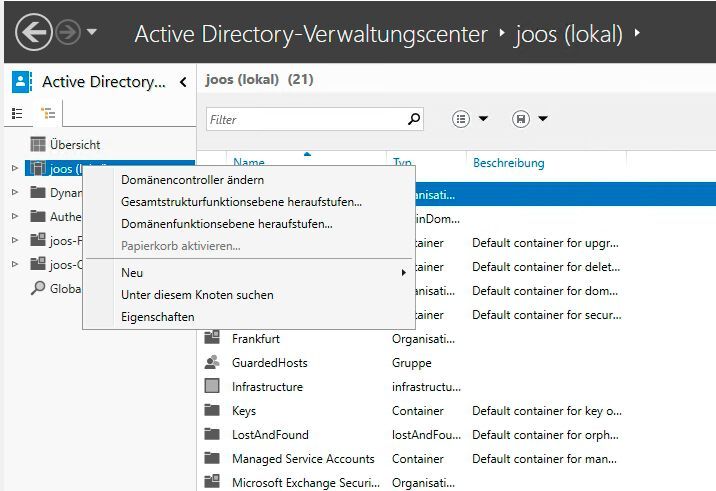The width and height of the screenshot is (716, 491).
Task: Click 'Default container for secur...' description
Action: tap(547, 315)
